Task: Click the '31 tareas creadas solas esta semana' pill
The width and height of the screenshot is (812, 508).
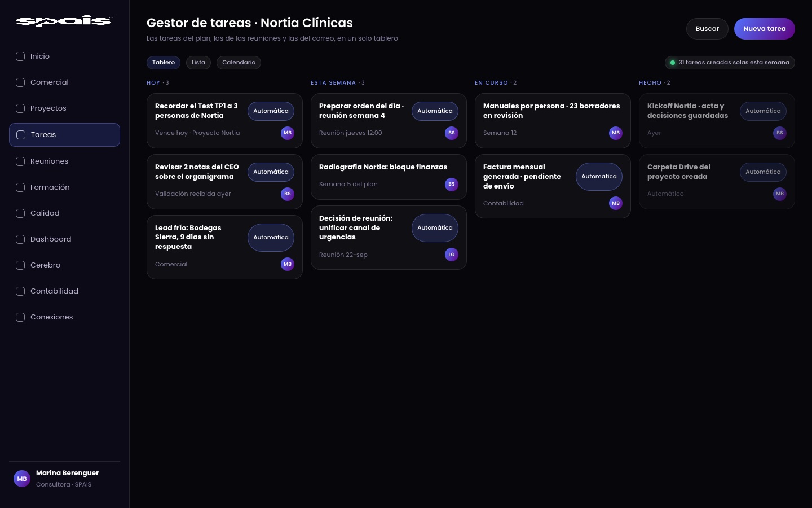Action: click(730, 63)
